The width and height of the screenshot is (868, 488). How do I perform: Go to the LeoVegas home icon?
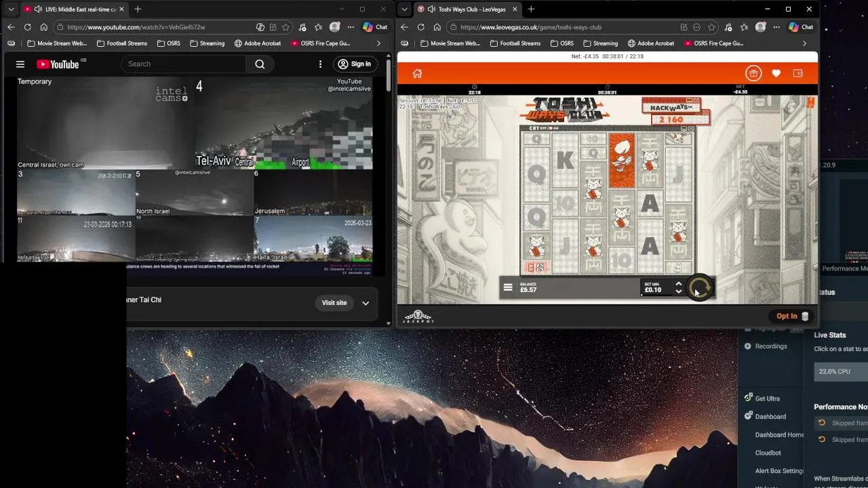[x=417, y=73]
